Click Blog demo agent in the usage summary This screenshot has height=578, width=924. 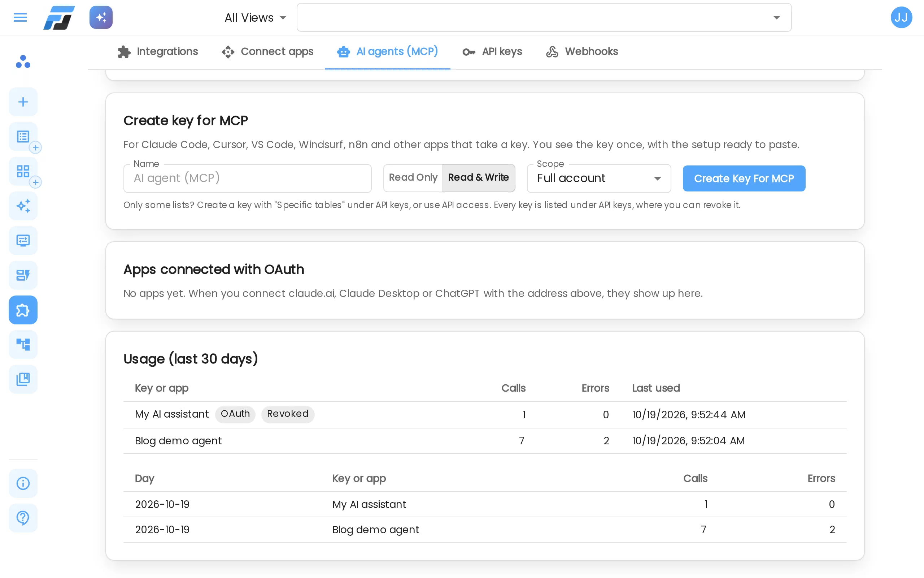click(178, 441)
